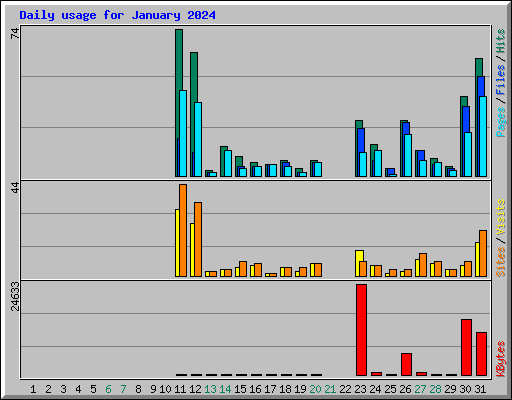Click day 23 on the x-axis

(360, 389)
